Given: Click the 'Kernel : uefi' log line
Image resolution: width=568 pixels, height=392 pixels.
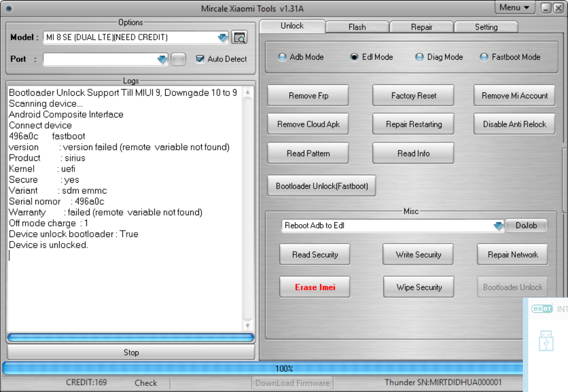Looking at the screenshot, I should point(42,169).
